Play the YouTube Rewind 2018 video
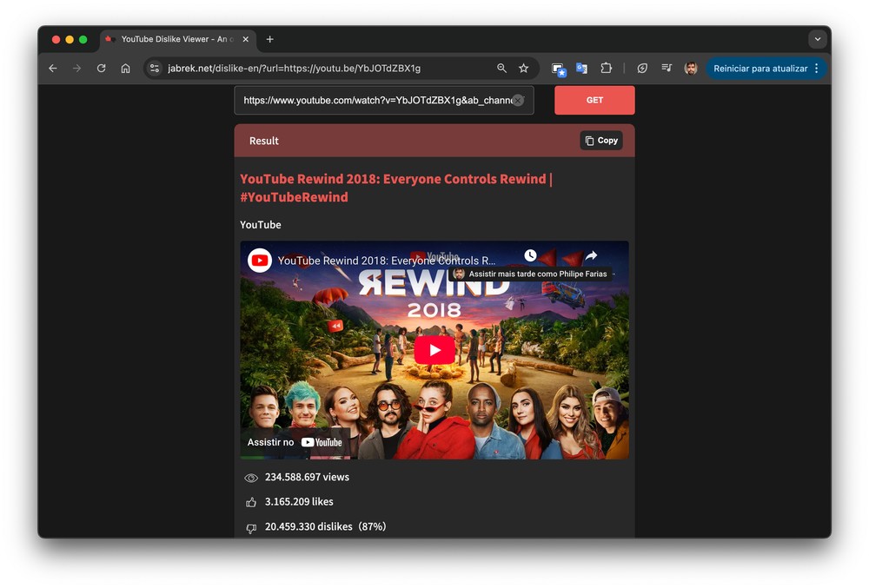 (x=434, y=350)
